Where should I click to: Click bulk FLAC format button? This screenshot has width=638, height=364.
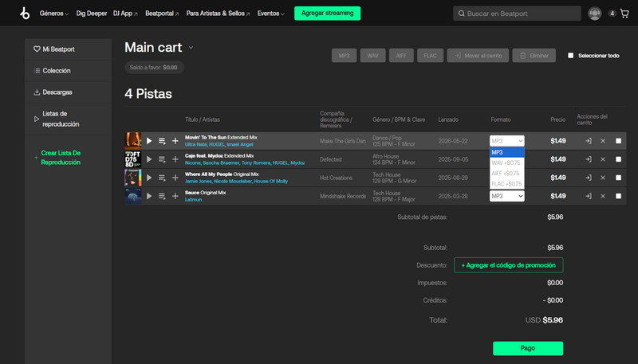[x=430, y=56]
